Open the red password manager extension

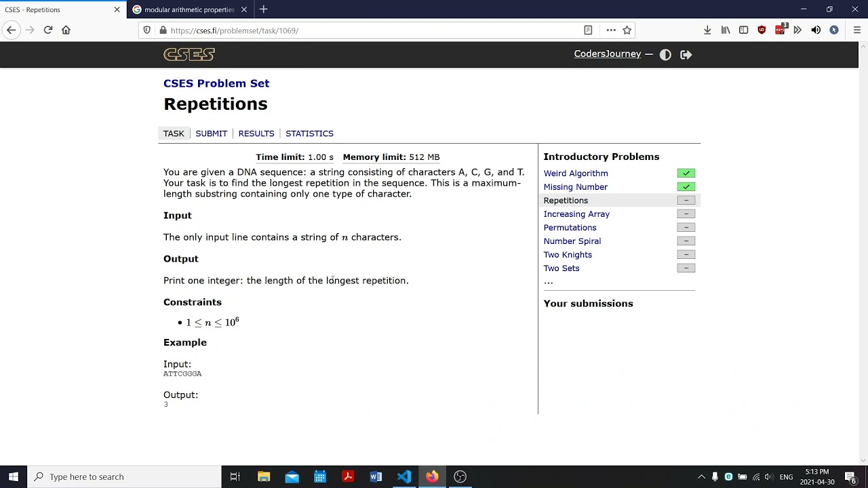(780, 29)
